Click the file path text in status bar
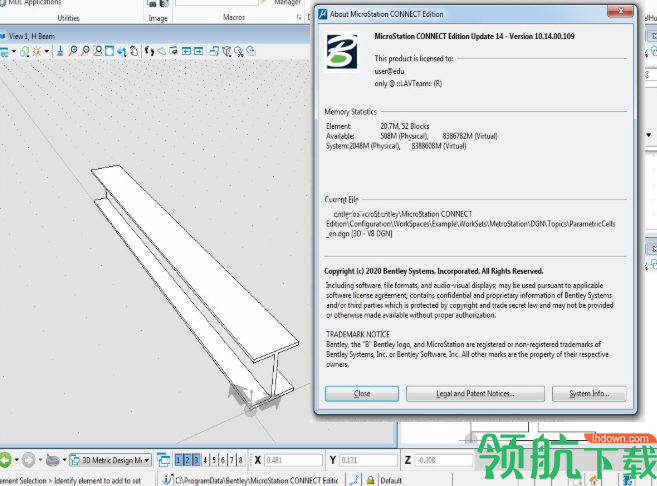The width and height of the screenshot is (657, 486). pos(256,481)
